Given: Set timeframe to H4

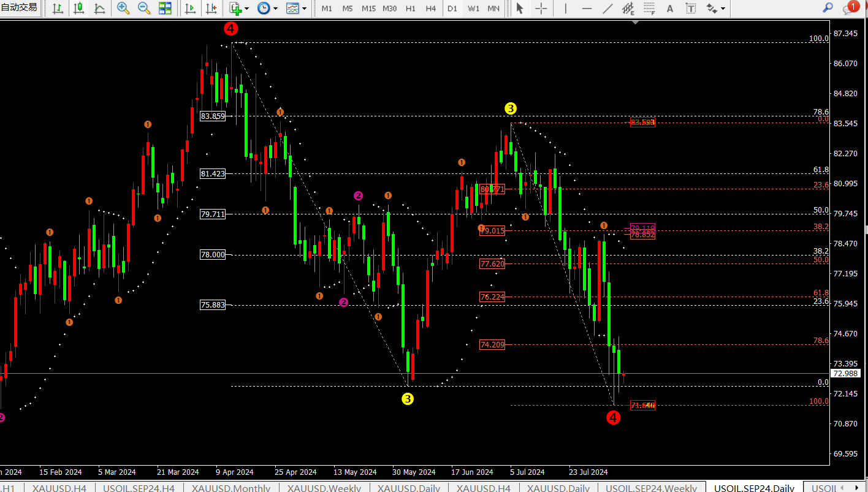Looking at the screenshot, I should (x=431, y=9).
